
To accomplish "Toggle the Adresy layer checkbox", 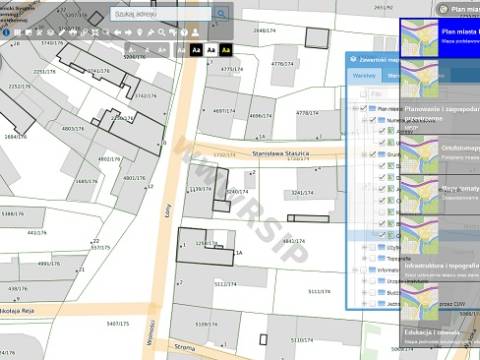I will click(382, 131).
